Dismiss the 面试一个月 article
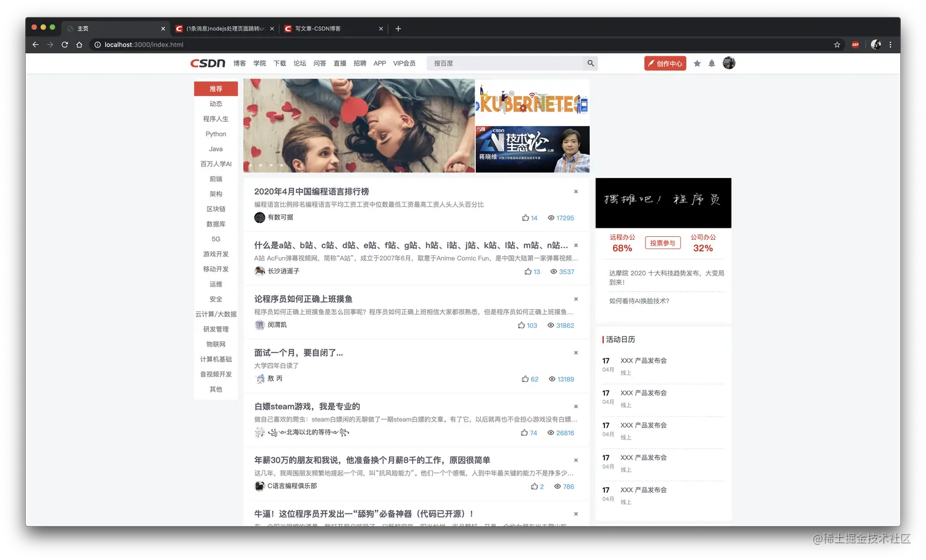Image resolution: width=926 pixels, height=560 pixels. pyautogui.click(x=576, y=353)
